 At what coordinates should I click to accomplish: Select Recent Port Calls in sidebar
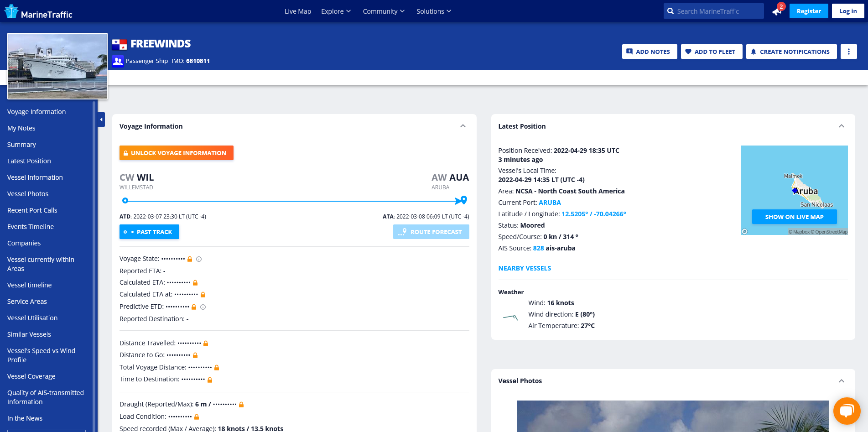(32, 210)
